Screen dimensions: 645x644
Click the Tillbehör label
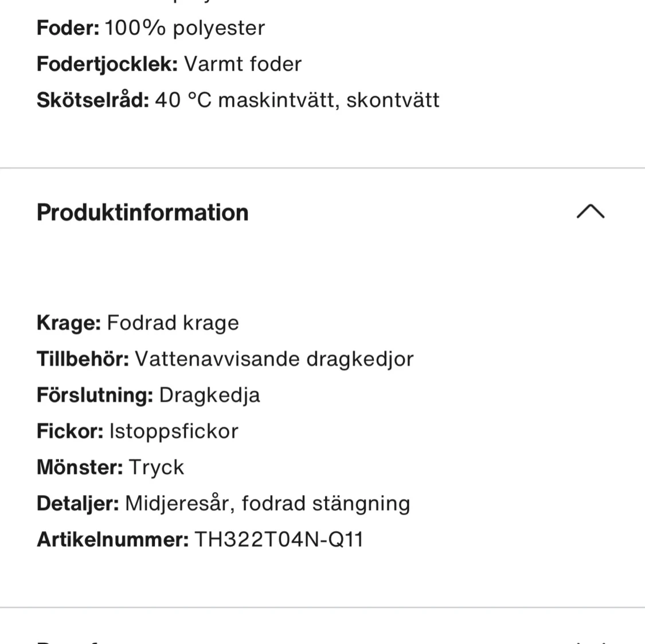coord(83,359)
